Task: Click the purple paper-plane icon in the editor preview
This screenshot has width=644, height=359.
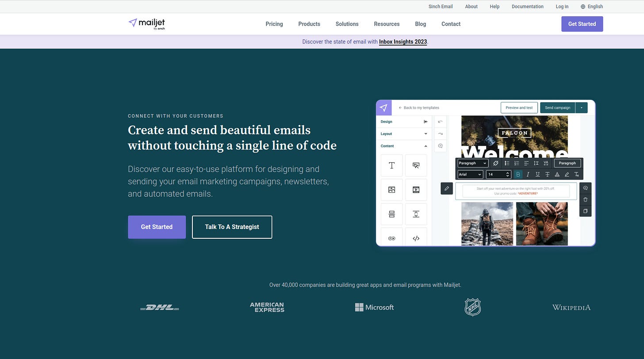Action: tap(383, 107)
